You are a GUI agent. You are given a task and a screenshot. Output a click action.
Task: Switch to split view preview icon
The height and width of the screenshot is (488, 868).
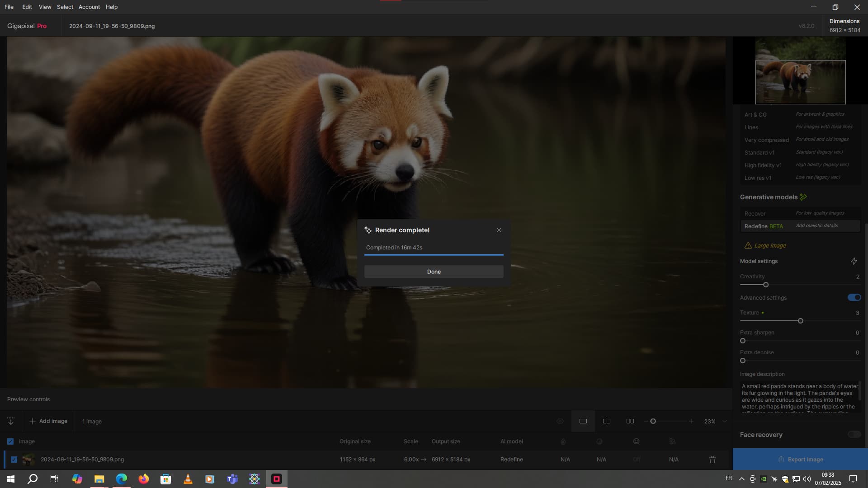(606, 421)
